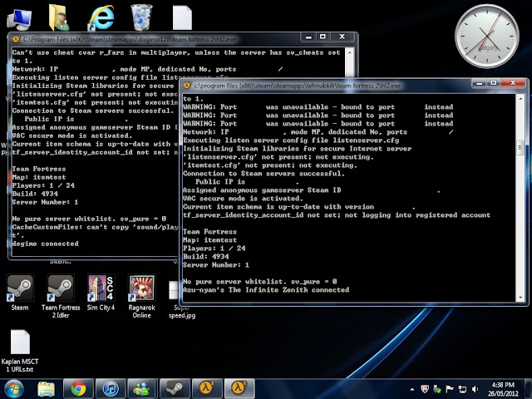Open Windows Live Messenger from the taskbar
532x399 pixels.
(x=142, y=389)
